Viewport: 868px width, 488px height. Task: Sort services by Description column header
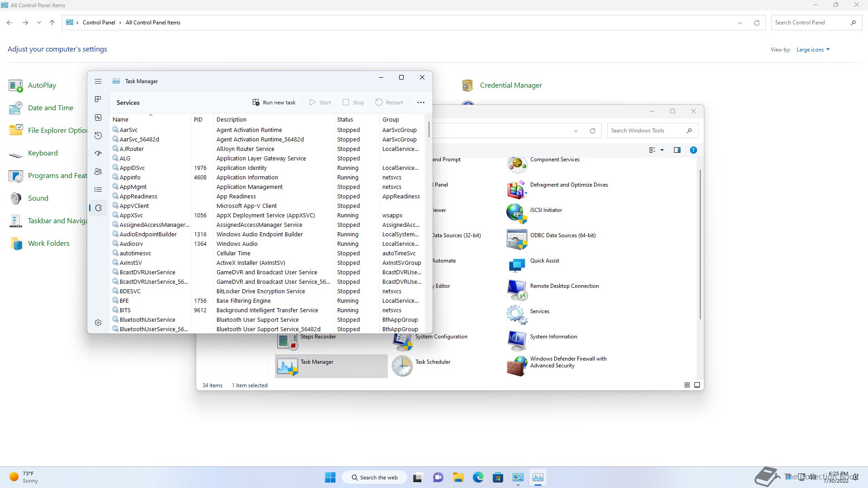(x=274, y=119)
